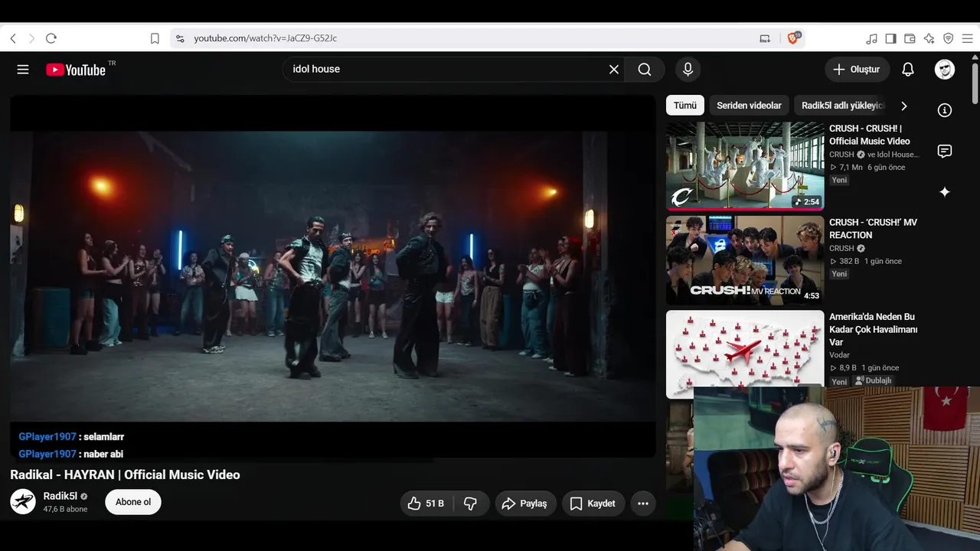The width and height of the screenshot is (980, 551).
Task: Open the video info panel icon
Action: tap(945, 110)
